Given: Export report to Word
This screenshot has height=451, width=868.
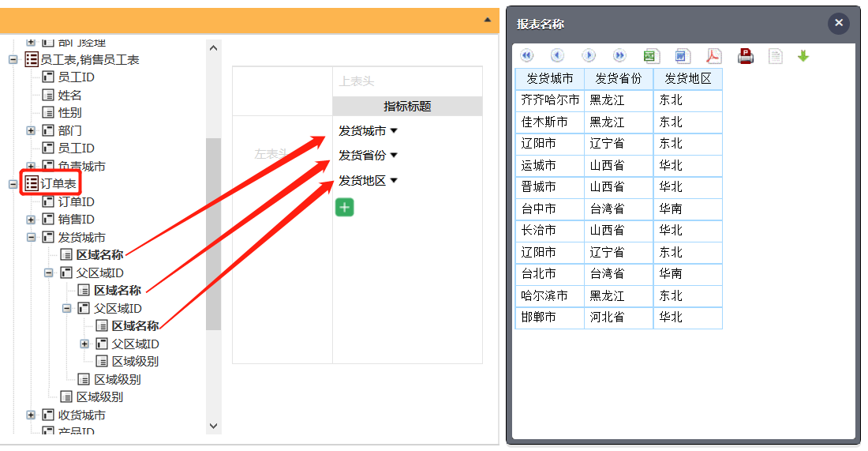Looking at the screenshot, I should [x=683, y=55].
